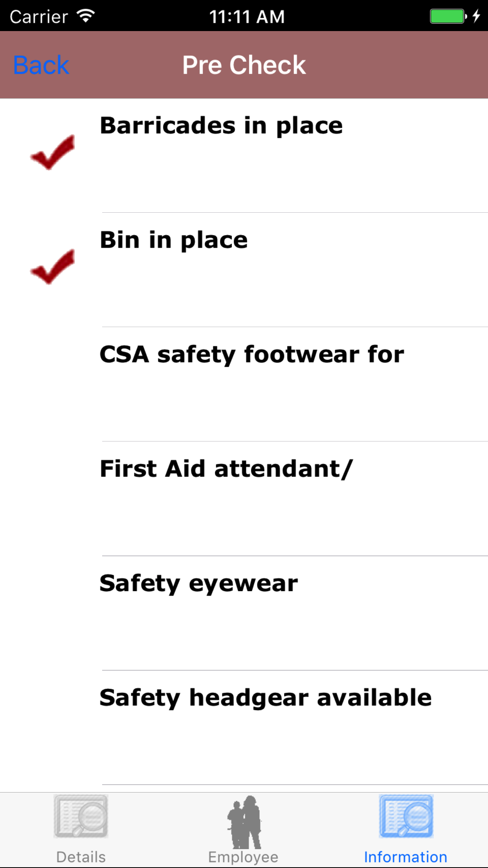This screenshot has width=488, height=868.
Task: Select the Barricades in place item
Action: [221, 126]
